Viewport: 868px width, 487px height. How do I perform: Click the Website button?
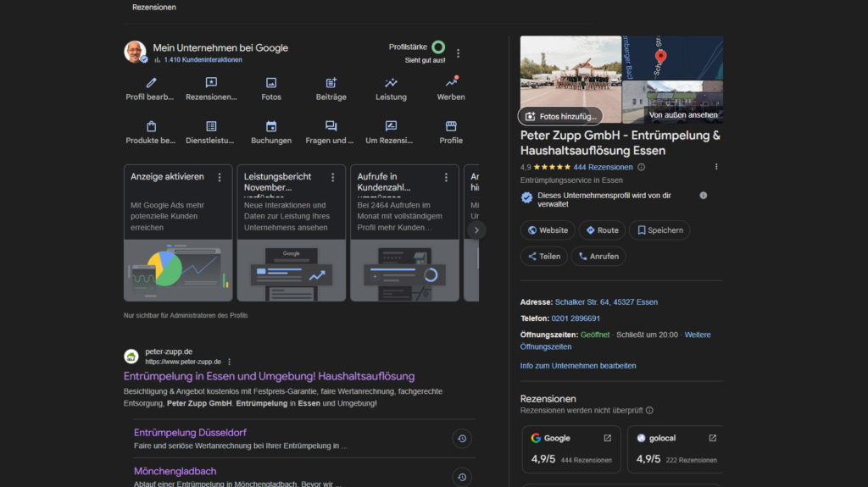548,230
